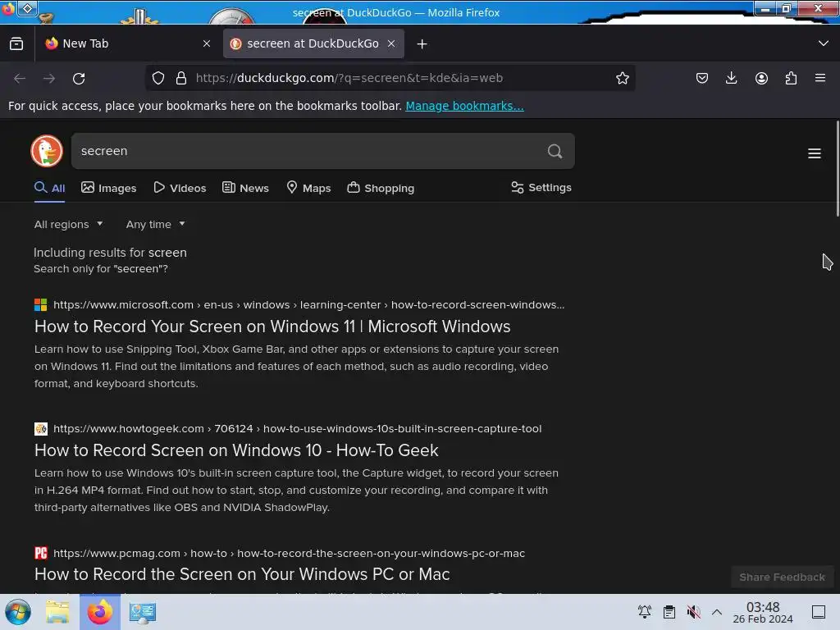Select All results tab

tap(50, 189)
